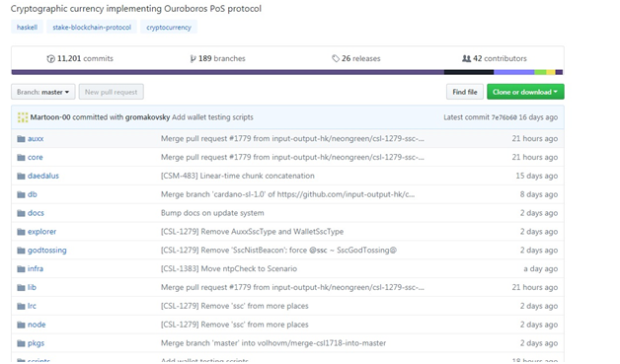Open the lrc row's commit message
Viewport: 620px width, 364px height.
(235, 306)
